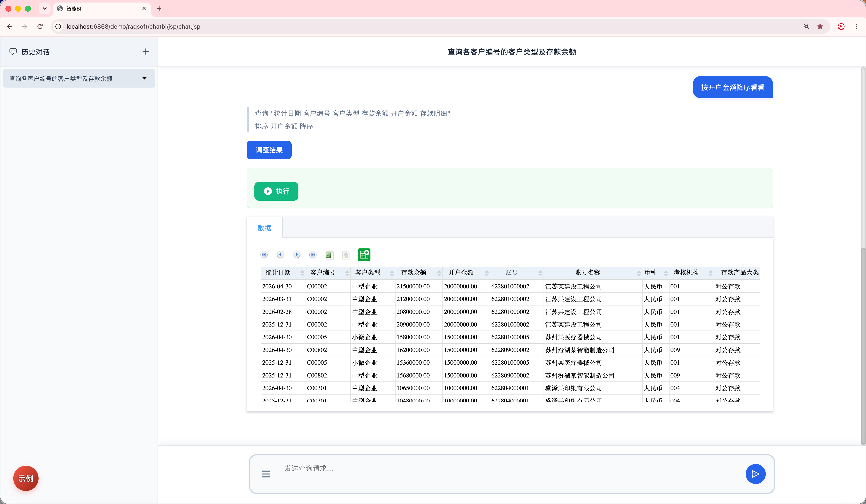Start a new chat with plus icon
The height and width of the screenshot is (504, 866).
[146, 52]
